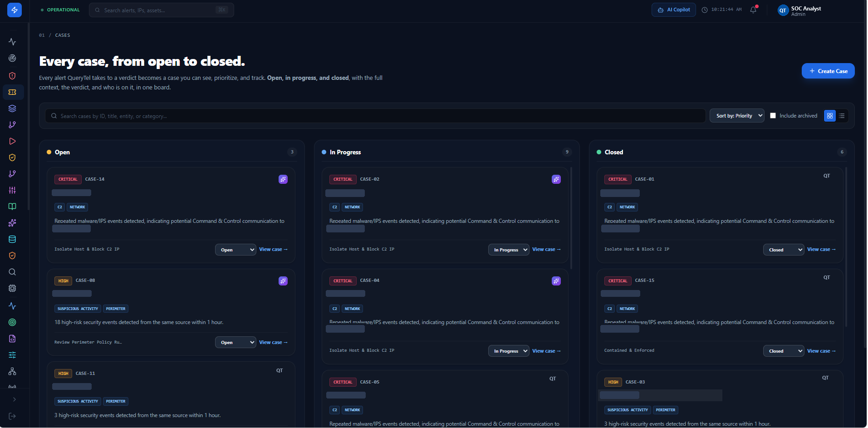Viewport: 868px width, 428px height.
Task: Click the Closed column scrollbar
Action: [846, 247]
